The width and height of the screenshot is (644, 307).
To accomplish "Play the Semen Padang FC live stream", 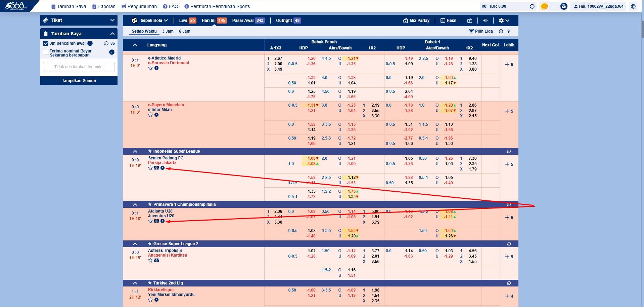I will [163, 168].
